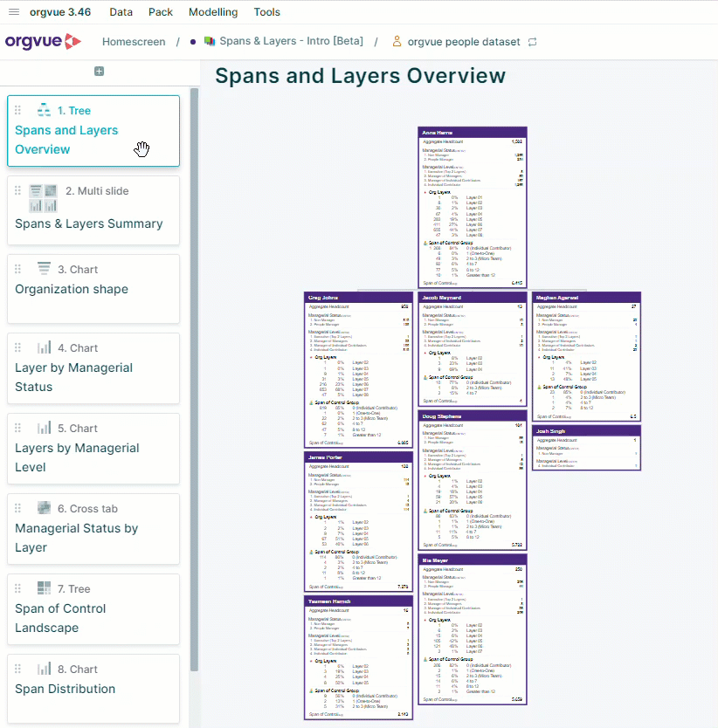718x728 pixels.
Task: Click the orgvue logo
Action: (x=43, y=41)
